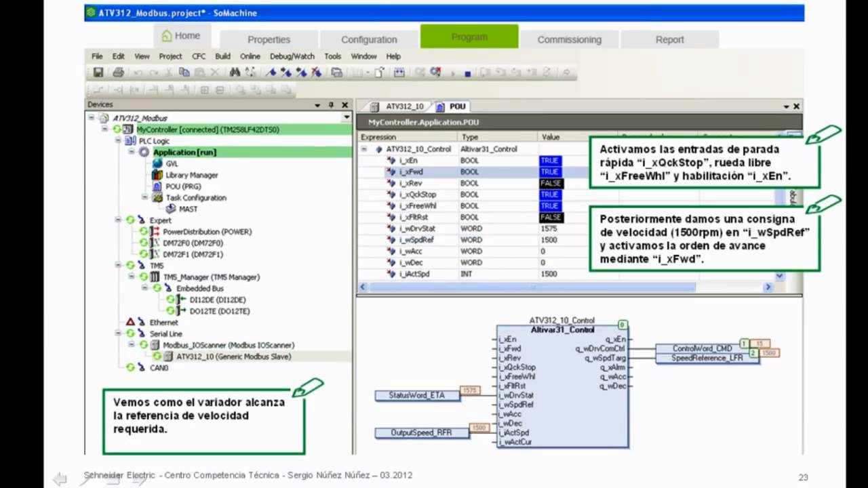
Task: Click the Ethernet red warning triangle icon
Action: pyautogui.click(x=130, y=323)
